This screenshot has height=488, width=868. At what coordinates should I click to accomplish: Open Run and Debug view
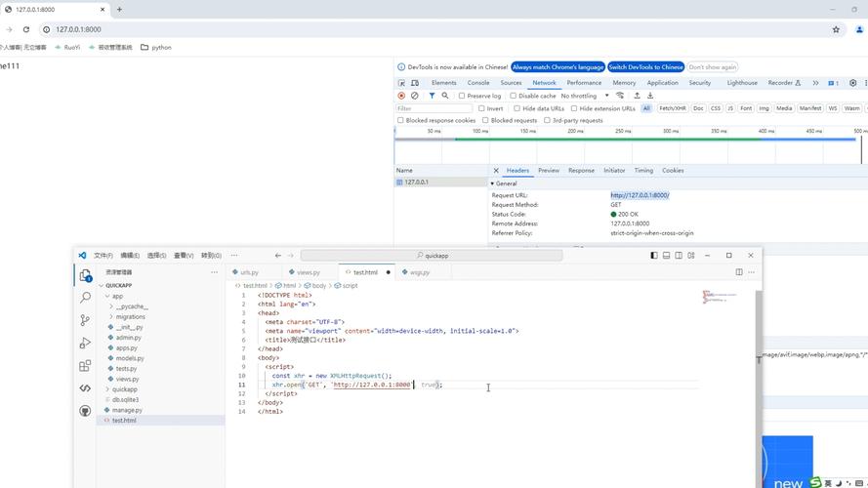[x=85, y=343]
